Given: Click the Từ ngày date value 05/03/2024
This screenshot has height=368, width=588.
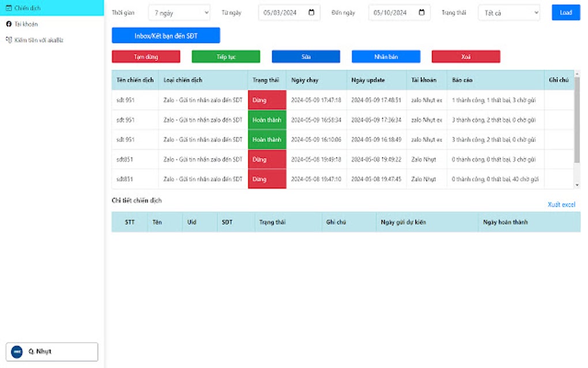Looking at the screenshot, I should pyautogui.click(x=280, y=13).
